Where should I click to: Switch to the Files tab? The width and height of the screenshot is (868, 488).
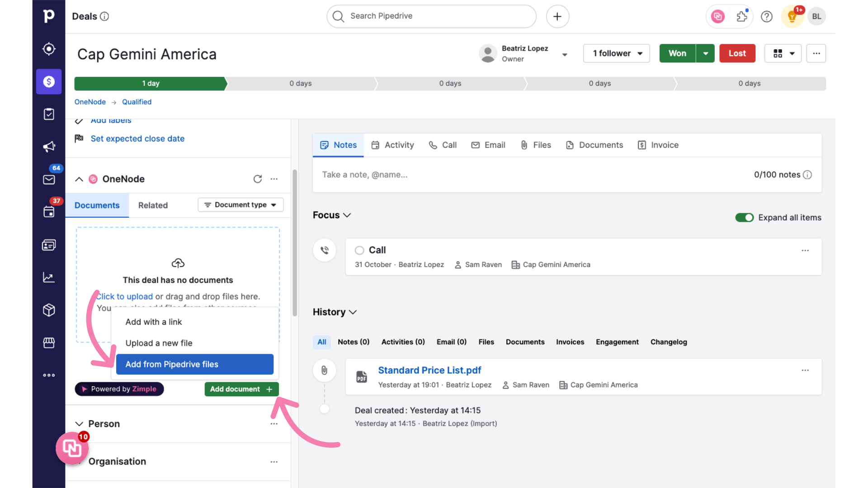pyautogui.click(x=536, y=145)
